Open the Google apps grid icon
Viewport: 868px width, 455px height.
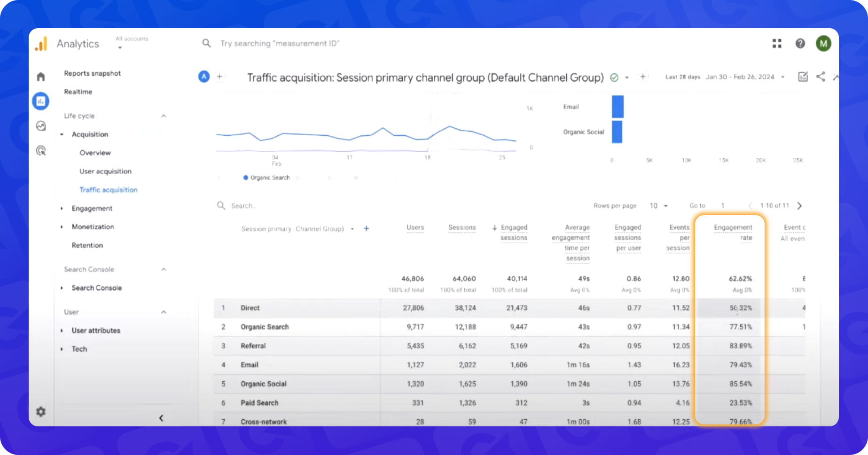[776, 43]
